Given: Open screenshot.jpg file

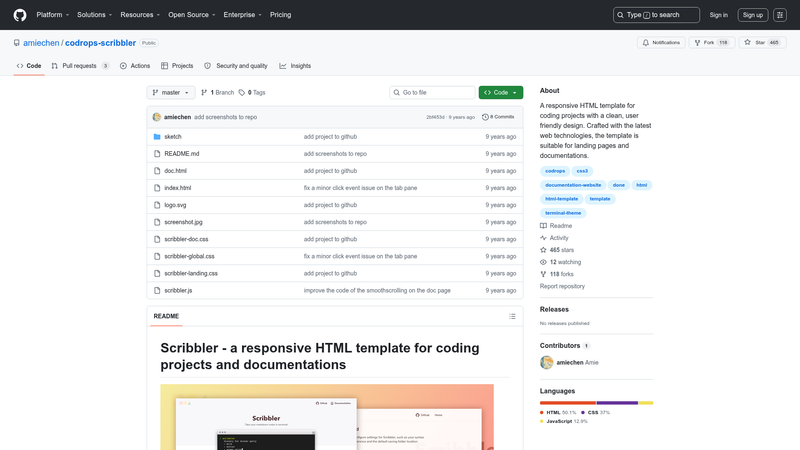Looking at the screenshot, I should [x=183, y=222].
